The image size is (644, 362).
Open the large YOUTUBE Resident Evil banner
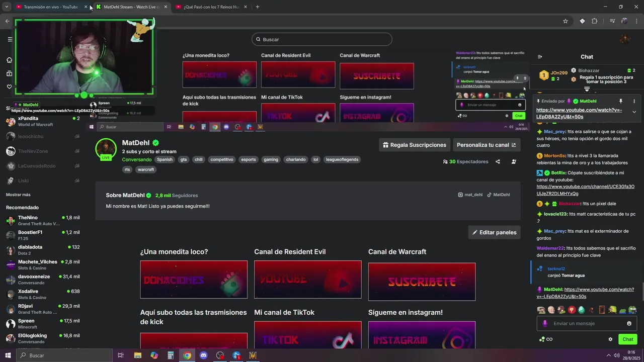[308, 281]
